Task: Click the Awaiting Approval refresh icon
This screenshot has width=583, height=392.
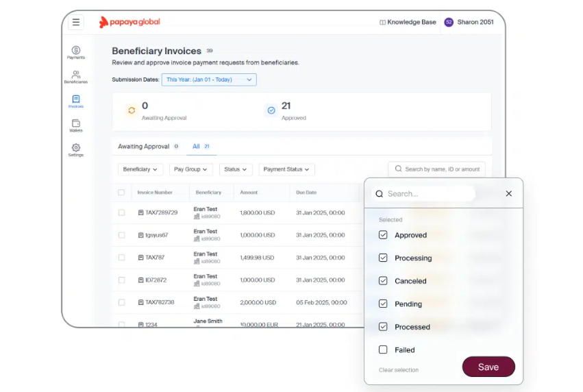Action: pyautogui.click(x=132, y=110)
